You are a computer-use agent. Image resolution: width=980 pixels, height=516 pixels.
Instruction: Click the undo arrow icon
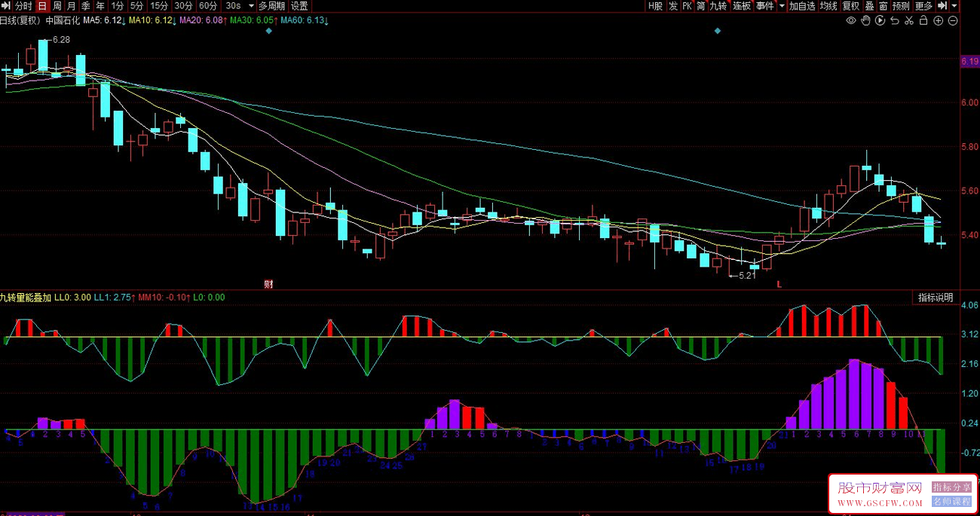click(x=895, y=20)
